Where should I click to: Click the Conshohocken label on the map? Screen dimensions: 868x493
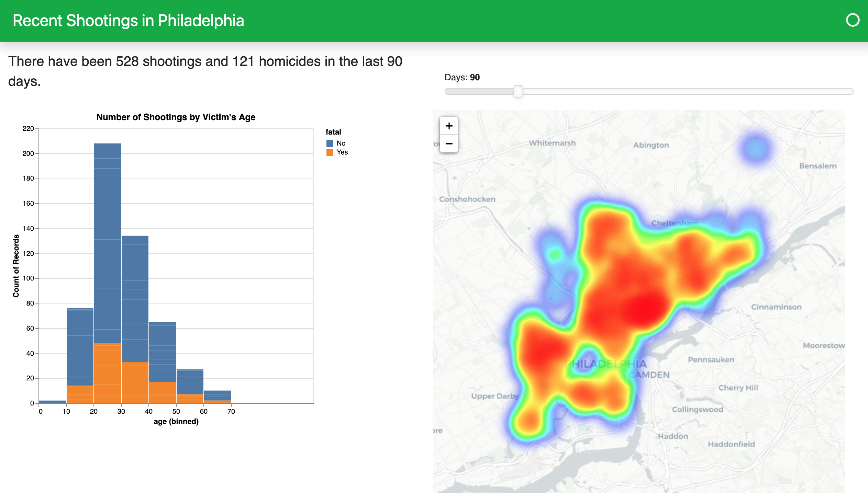pos(467,199)
